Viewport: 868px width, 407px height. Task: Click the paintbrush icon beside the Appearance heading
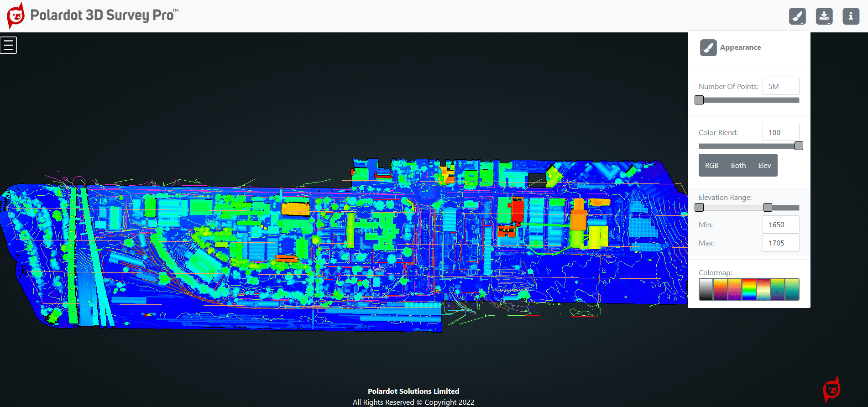(x=708, y=47)
